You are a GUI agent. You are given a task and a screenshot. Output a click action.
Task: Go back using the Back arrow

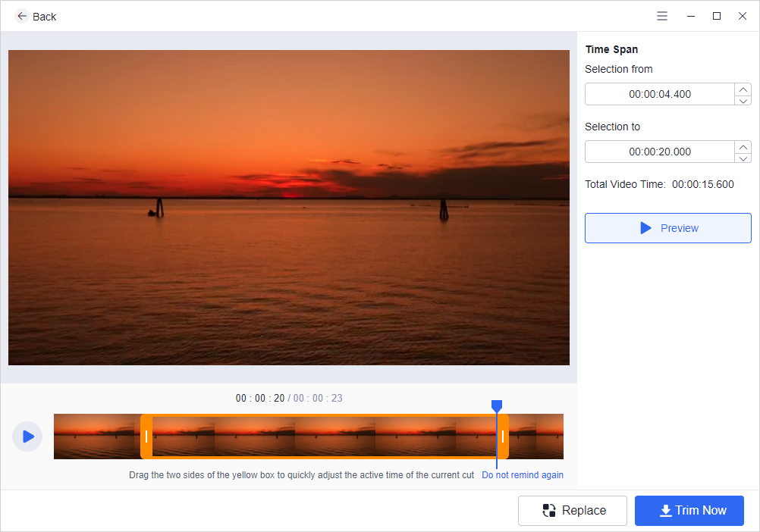[22, 17]
